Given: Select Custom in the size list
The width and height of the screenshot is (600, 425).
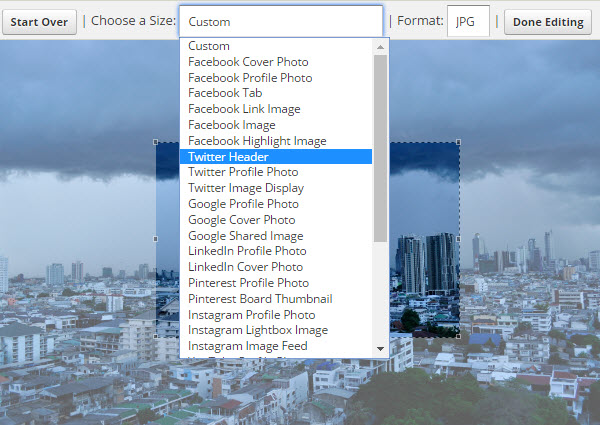Looking at the screenshot, I should [x=276, y=46].
